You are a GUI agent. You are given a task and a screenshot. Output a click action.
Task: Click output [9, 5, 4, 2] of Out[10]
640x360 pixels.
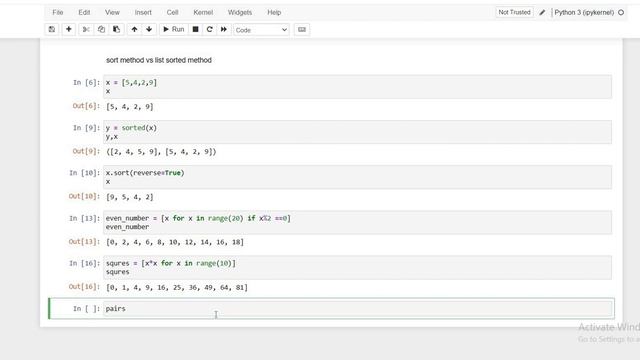[x=130, y=197]
